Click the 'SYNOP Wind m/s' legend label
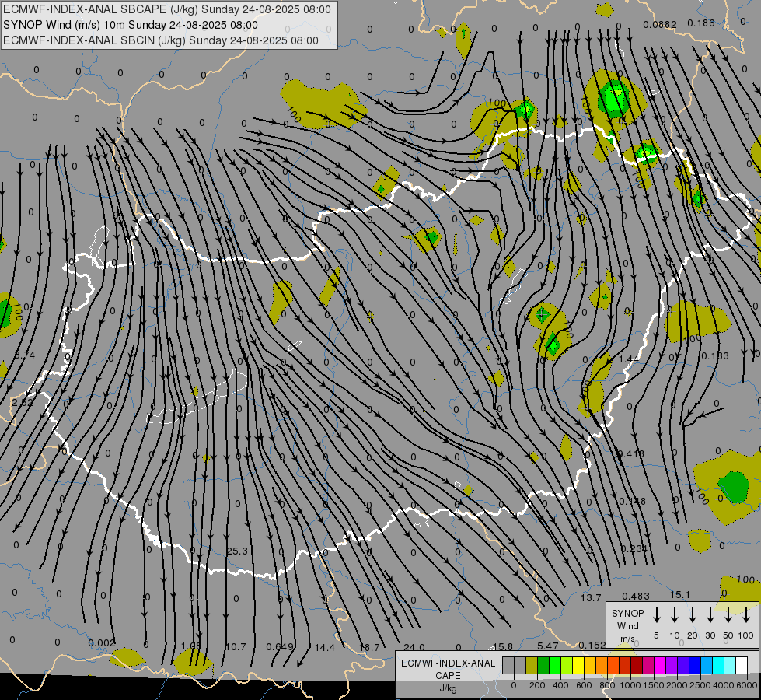 627,625
